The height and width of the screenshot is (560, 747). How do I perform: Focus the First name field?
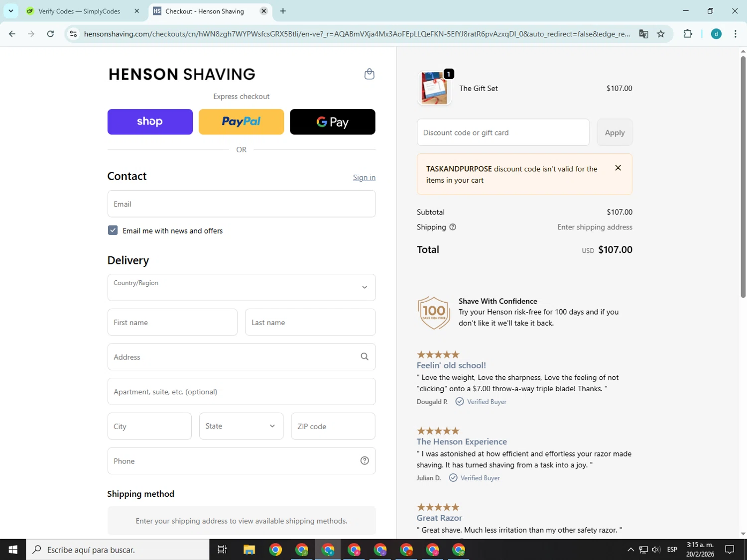[172, 322]
